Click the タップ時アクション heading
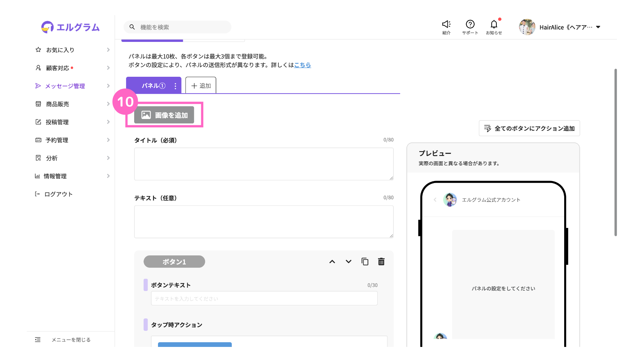The image size is (644, 362). point(176,325)
